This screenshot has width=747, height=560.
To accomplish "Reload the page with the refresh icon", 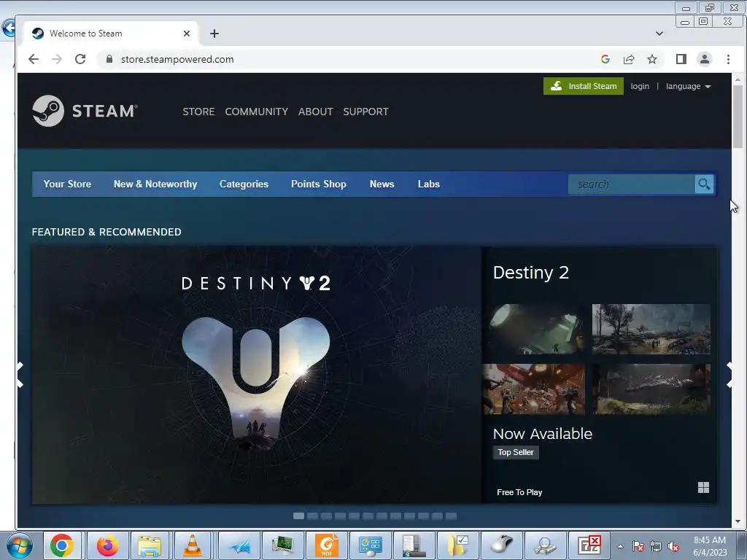I will (80, 59).
